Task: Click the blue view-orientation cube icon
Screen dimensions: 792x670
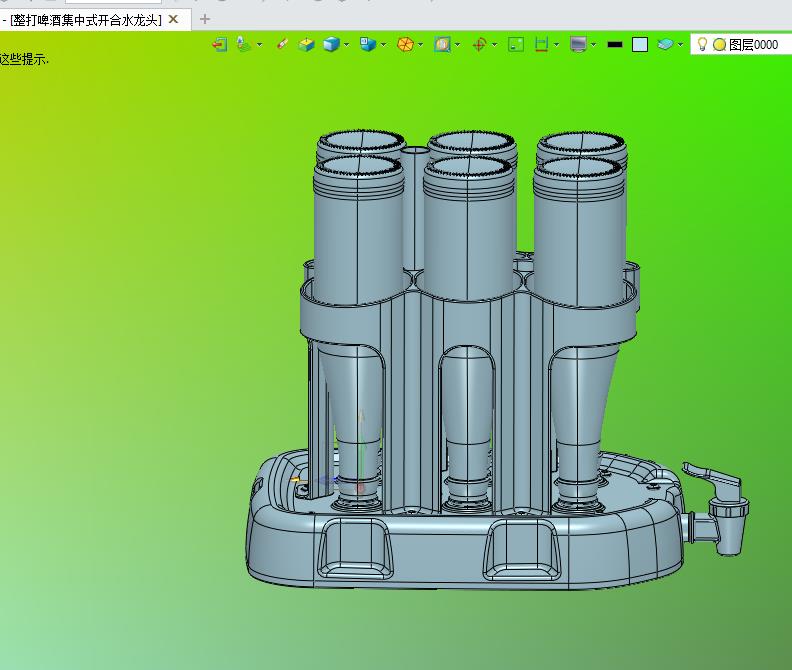Action: pyautogui.click(x=368, y=44)
